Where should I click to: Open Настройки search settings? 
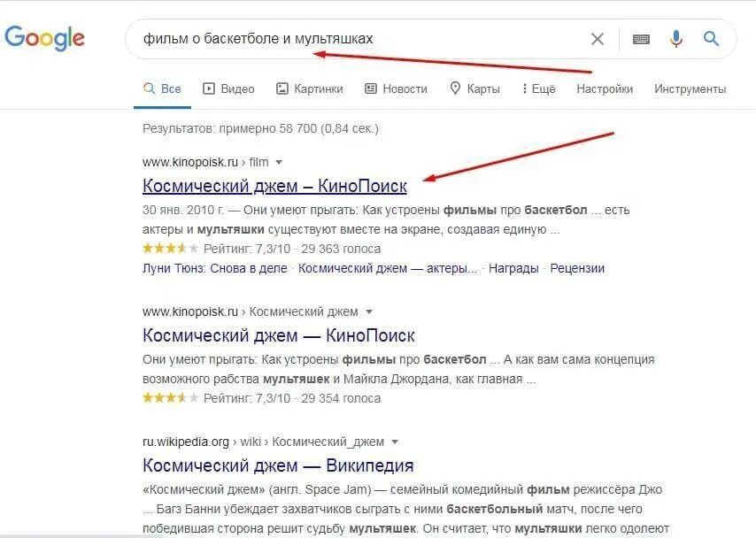point(605,89)
